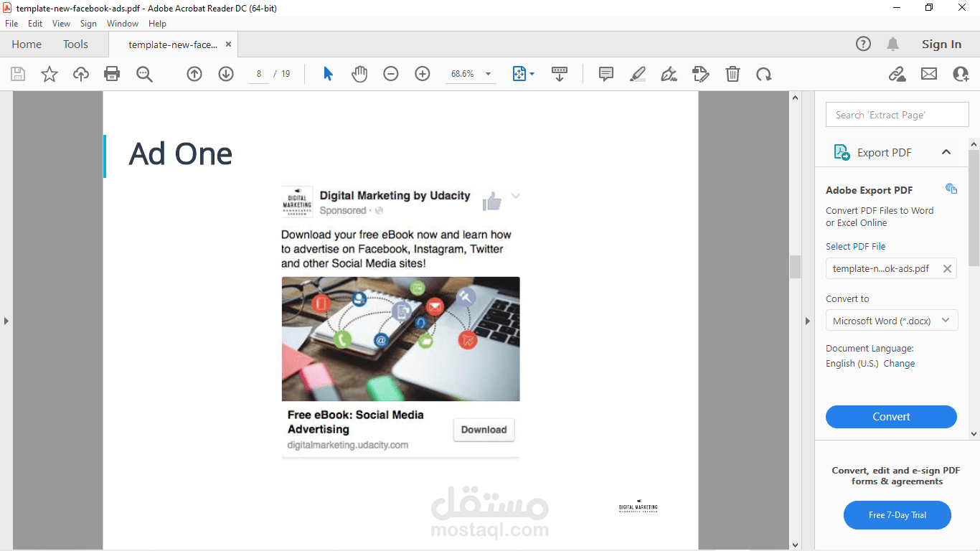Click the scrolling mode toolbar icon
The height and width of the screenshot is (551, 980).
point(560,74)
